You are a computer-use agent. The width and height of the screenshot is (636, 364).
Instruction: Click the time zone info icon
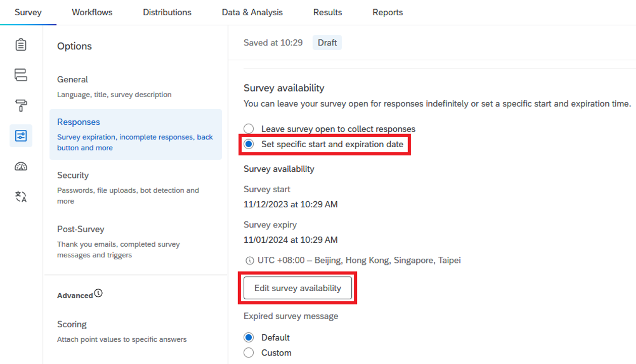click(249, 261)
